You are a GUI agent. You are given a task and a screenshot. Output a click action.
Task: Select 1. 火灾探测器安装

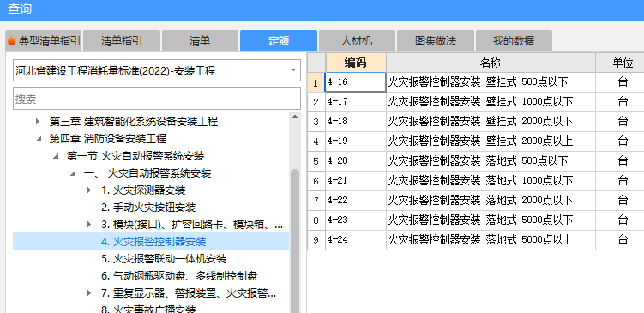click(x=143, y=190)
